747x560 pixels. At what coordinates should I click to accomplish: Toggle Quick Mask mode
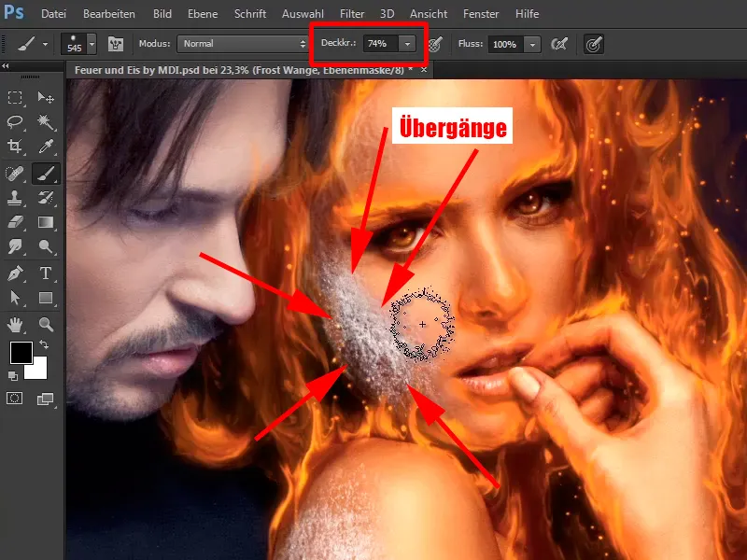15,399
